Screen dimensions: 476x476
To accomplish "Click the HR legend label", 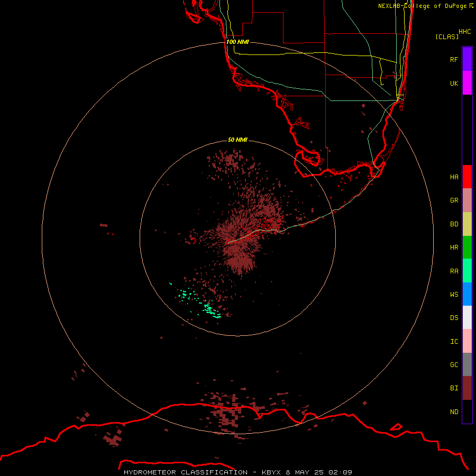I will pos(454,248).
